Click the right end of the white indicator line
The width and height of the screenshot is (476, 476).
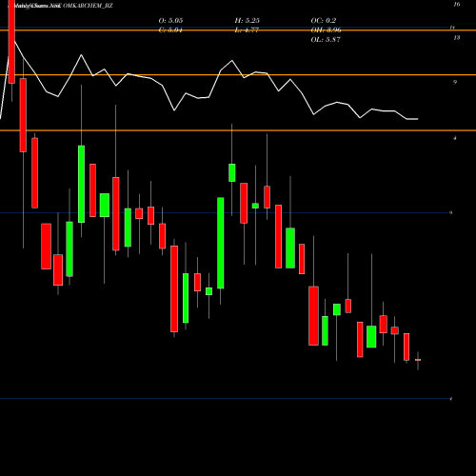(x=418, y=119)
